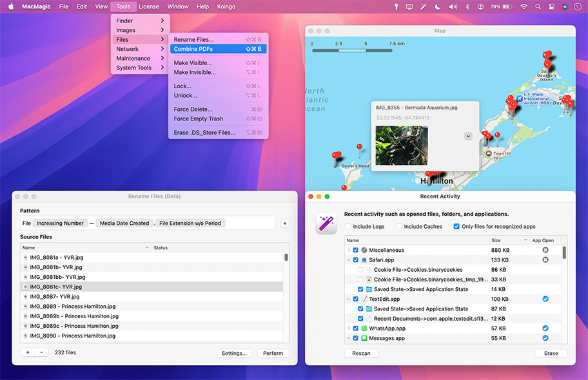Screen dimensions: 588x380
Task: Click Perform in the Rename Files window
Action: tap(273, 353)
